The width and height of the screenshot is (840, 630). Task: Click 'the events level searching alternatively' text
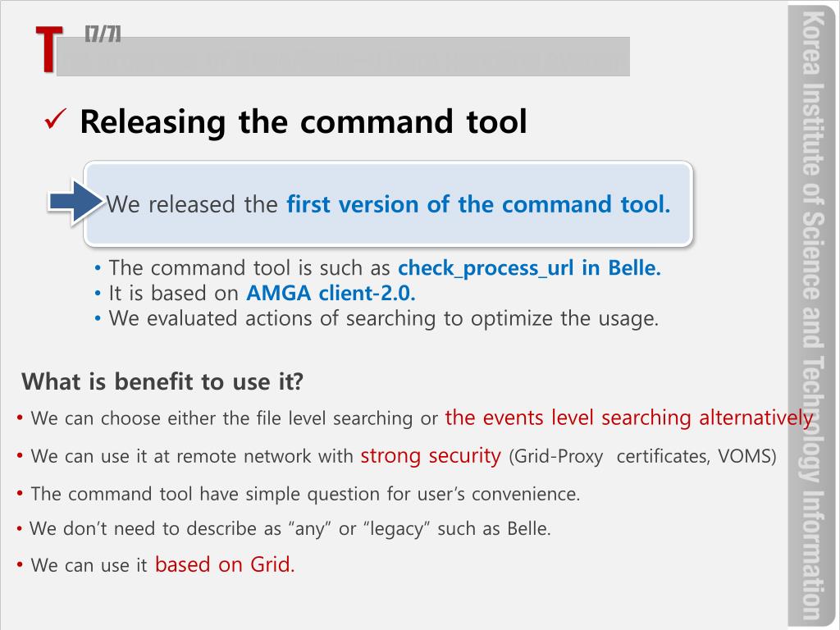[629, 418]
